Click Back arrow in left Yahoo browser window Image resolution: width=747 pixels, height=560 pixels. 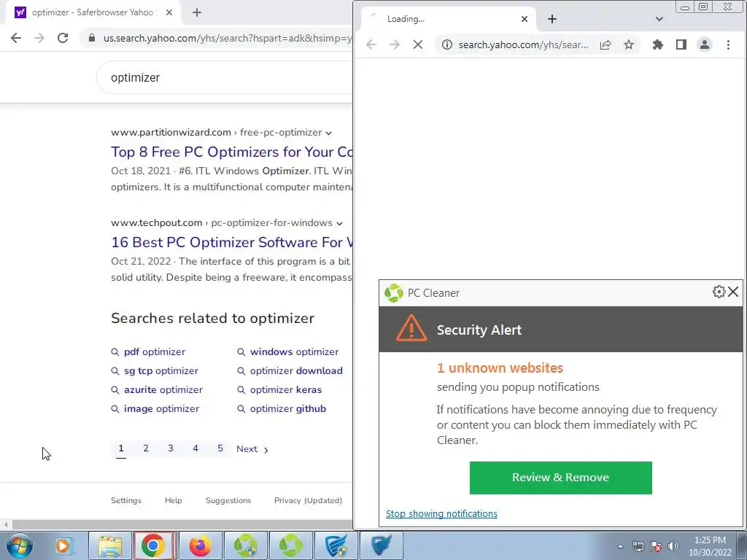click(x=16, y=38)
